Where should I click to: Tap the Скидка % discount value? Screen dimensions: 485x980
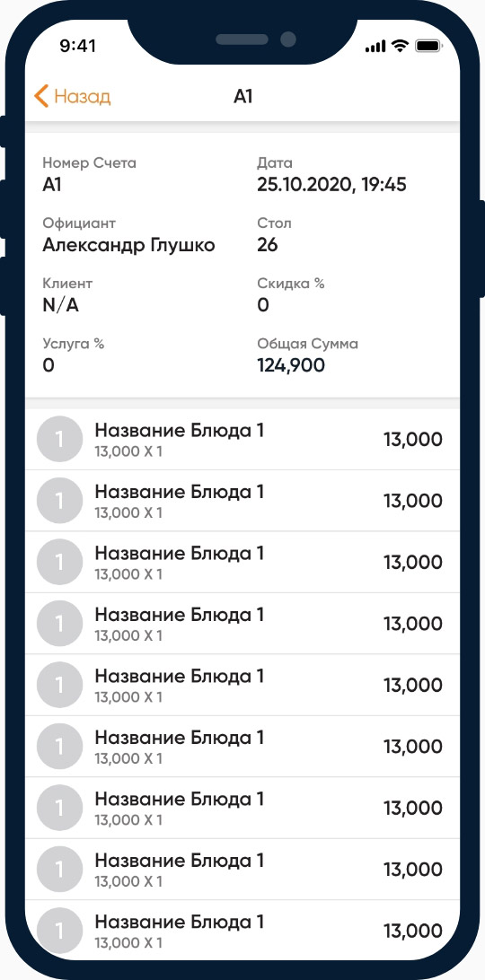(x=263, y=305)
